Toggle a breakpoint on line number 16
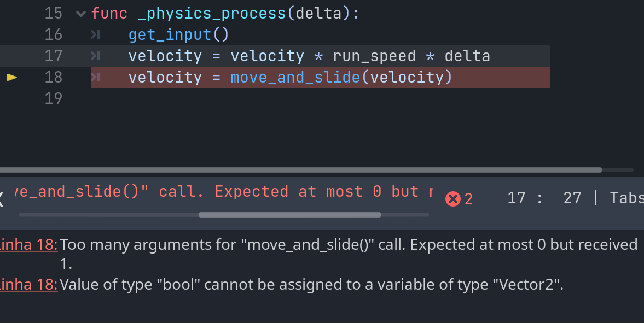Viewport: 644px width, 323px height. click(54, 34)
